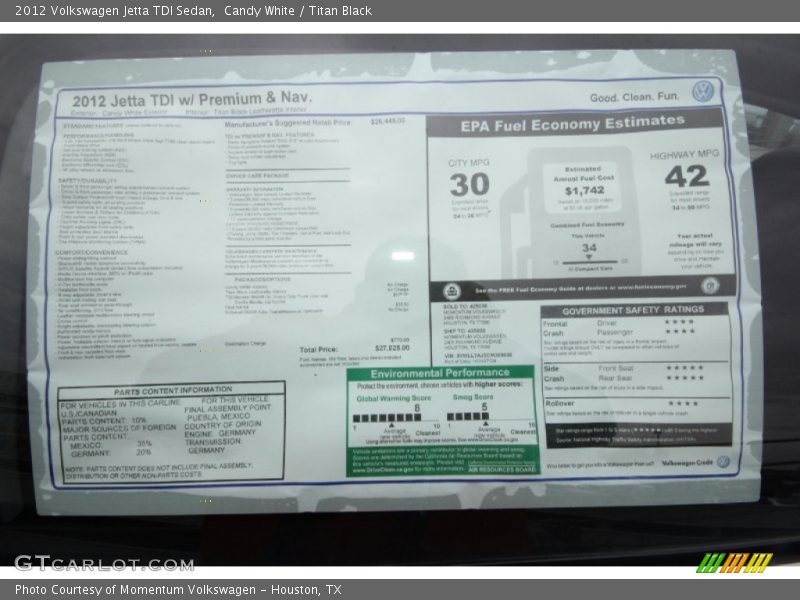The image size is (800, 600).
Task: Click the free Fuel Economy Guide notice bar
Action: [581, 289]
